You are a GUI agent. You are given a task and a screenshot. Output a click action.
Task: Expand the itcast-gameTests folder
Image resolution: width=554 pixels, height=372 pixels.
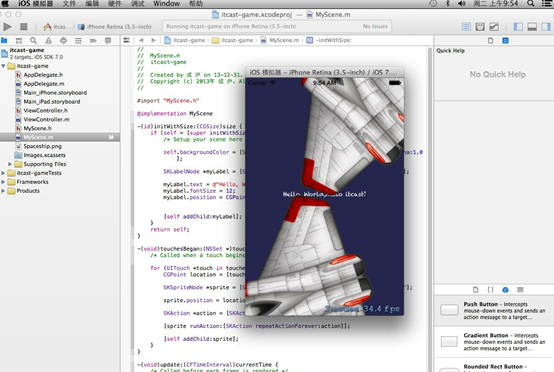tap(4, 173)
